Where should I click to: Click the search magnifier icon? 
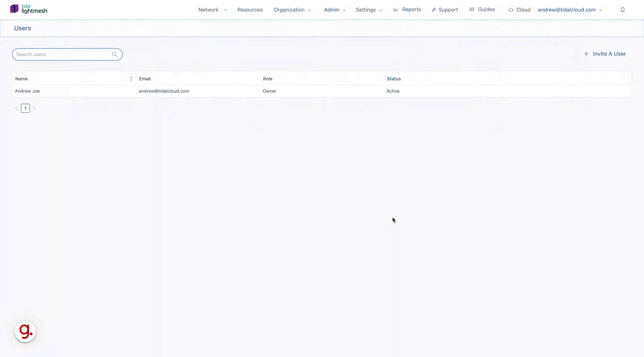tap(115, 54)
